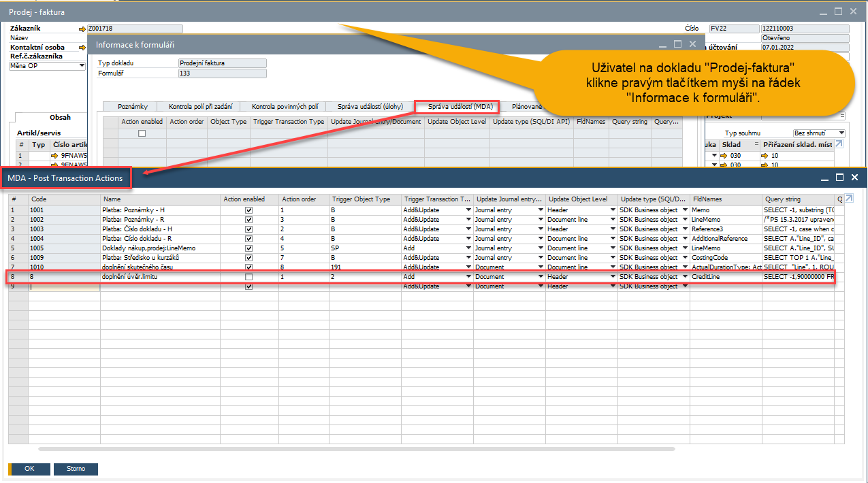Click FldNames column header in MDA window

click(x=726, y=199)
